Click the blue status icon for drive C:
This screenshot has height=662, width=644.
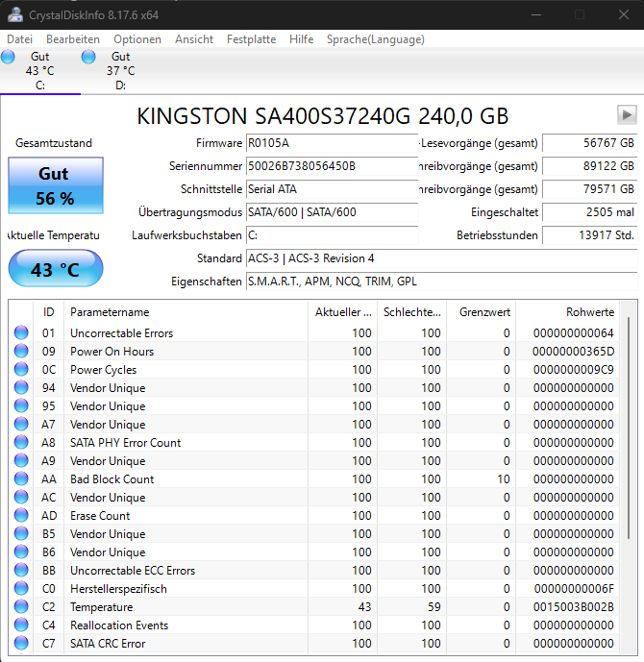[x=8, y=57]
